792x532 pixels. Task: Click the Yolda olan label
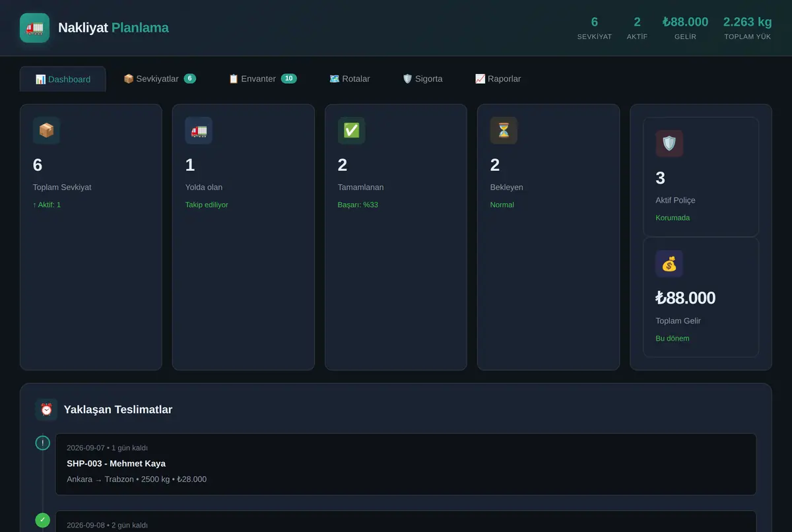pos(204,187)
